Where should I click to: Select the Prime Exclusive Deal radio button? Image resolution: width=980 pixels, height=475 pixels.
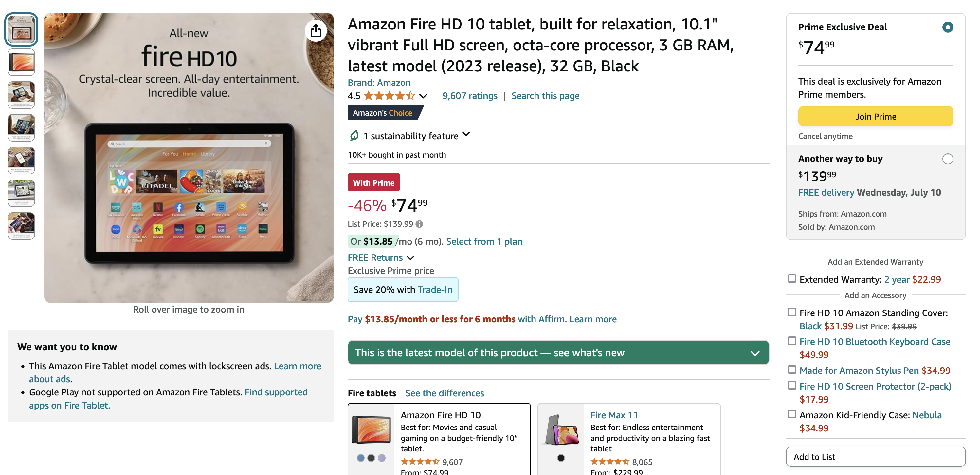(x=947, y=27)
